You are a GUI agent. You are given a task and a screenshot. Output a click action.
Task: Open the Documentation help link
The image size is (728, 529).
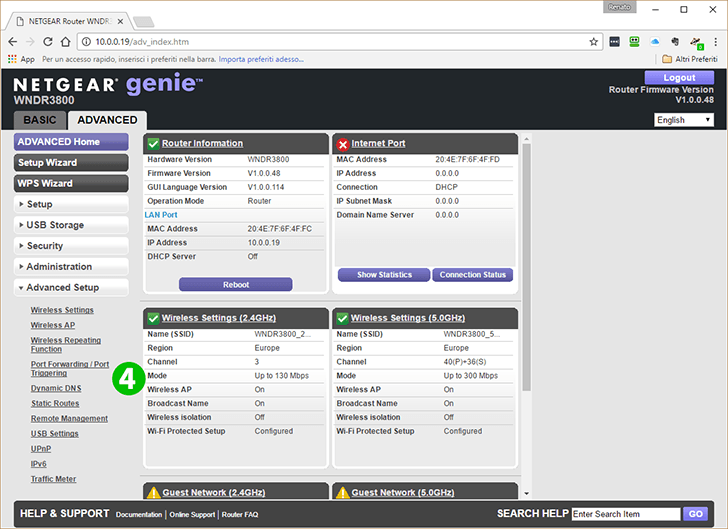(139, 515)
